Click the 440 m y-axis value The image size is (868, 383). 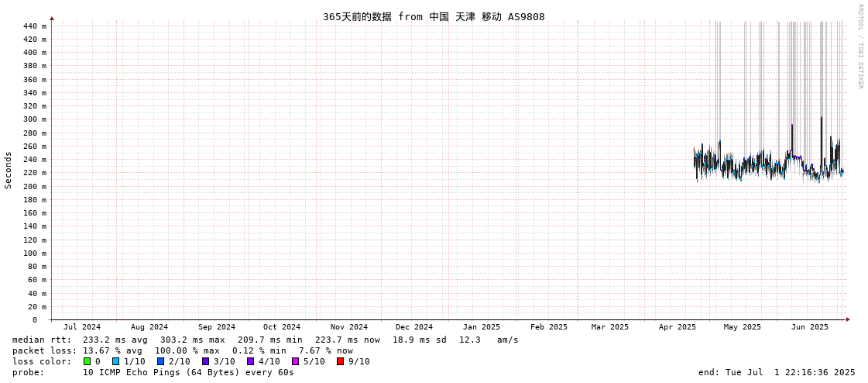(33, 26)
